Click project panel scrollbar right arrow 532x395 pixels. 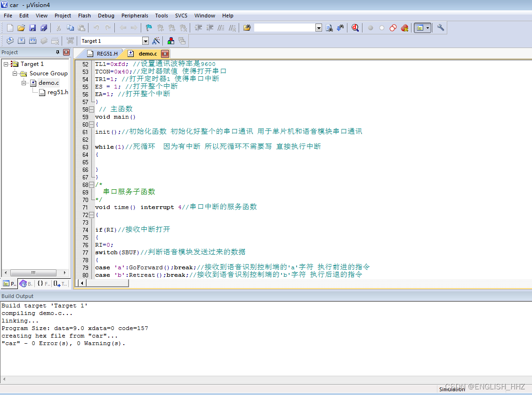[x=64, y=273]
